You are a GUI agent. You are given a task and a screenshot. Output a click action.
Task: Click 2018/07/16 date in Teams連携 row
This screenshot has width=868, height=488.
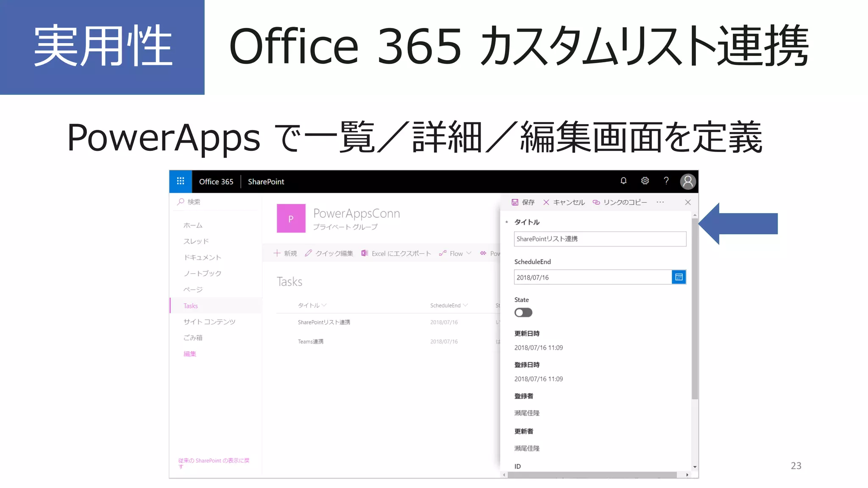click(444, 341)
